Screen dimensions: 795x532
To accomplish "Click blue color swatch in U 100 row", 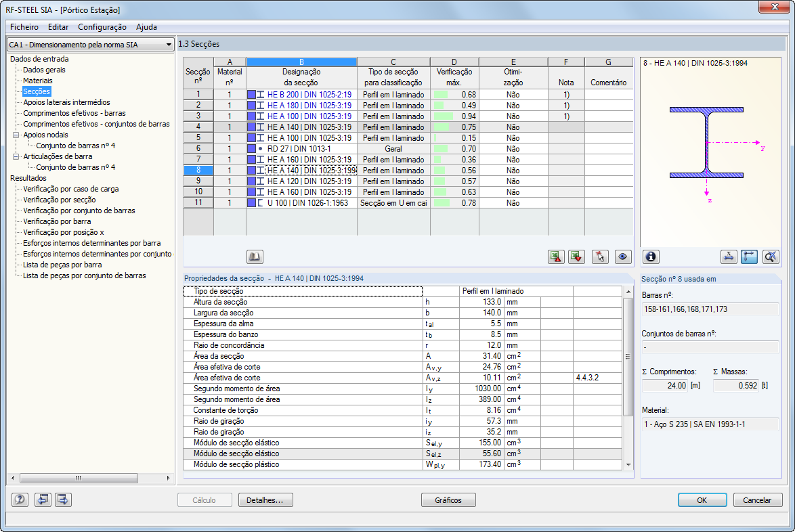I will point(251,203).
